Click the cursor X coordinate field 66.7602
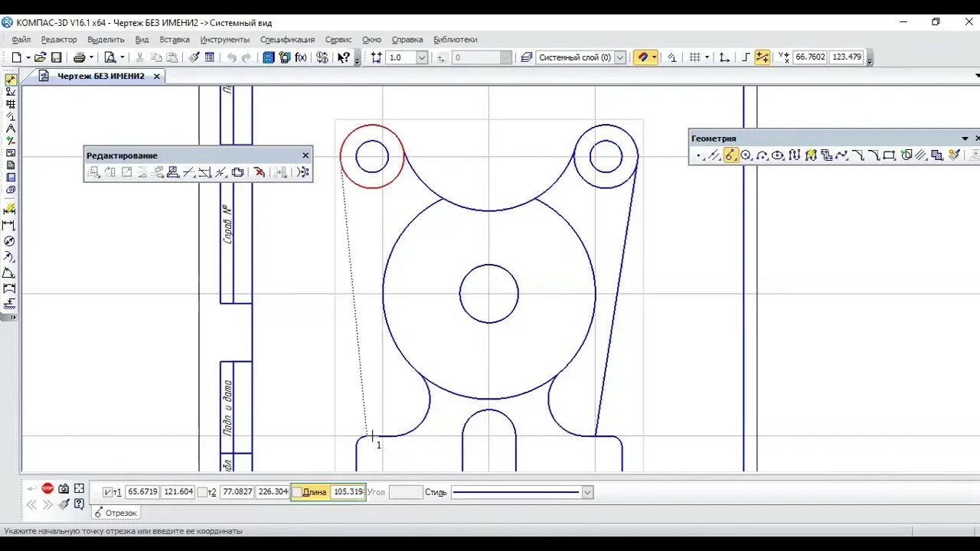 [x=810, y=57]
